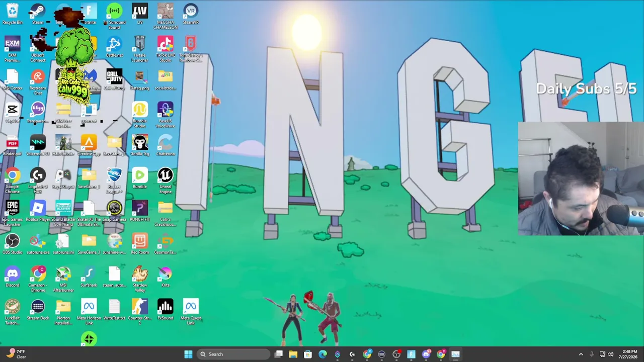Image resolution: width=644 pixels, height=362 pixels.
Task: Open the Rumble desktop shortcut
Action: (140, 178)
